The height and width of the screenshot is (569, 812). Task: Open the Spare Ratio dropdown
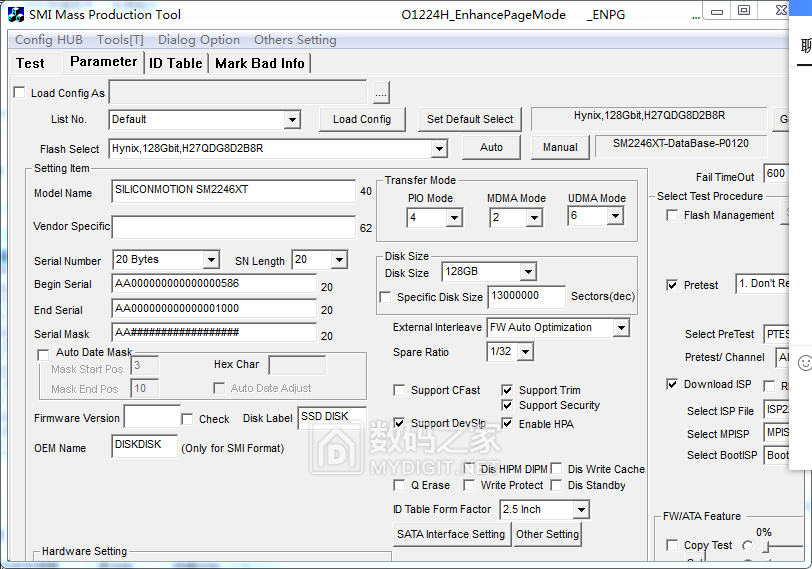click(525, 352)
